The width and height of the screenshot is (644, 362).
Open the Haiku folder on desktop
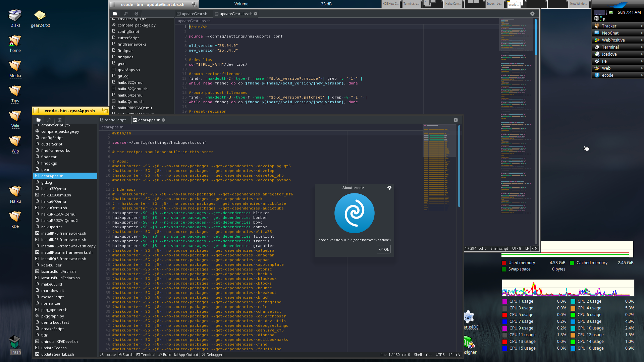[x=15, y=194]
